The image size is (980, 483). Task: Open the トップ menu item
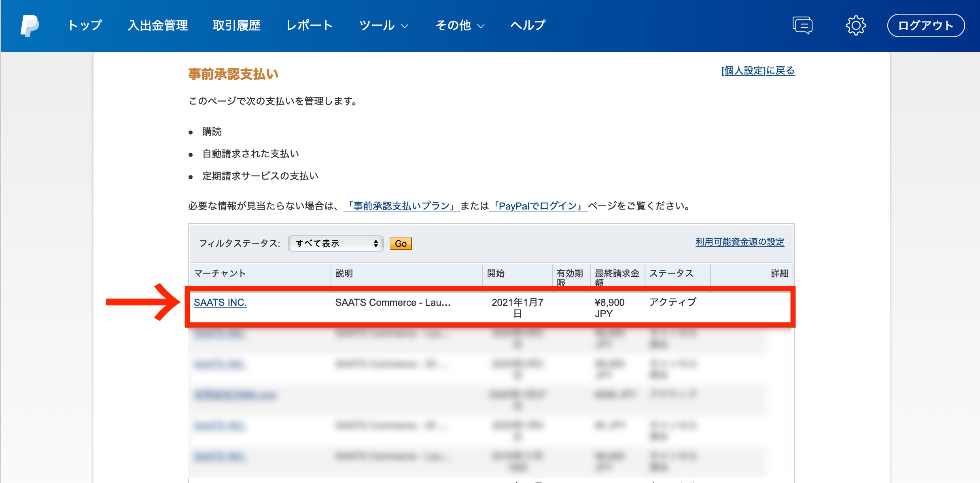(x=85, y=25)
